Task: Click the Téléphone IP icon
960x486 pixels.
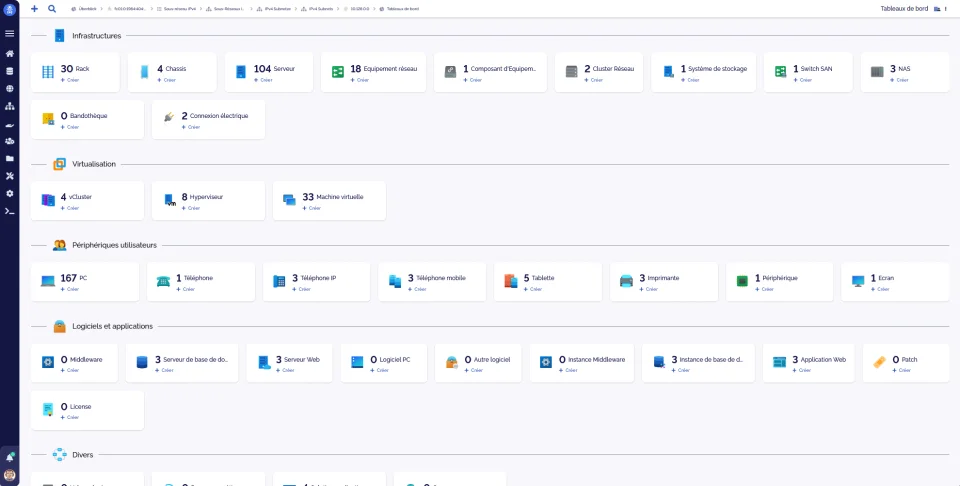Action: (x=279, y=282)
